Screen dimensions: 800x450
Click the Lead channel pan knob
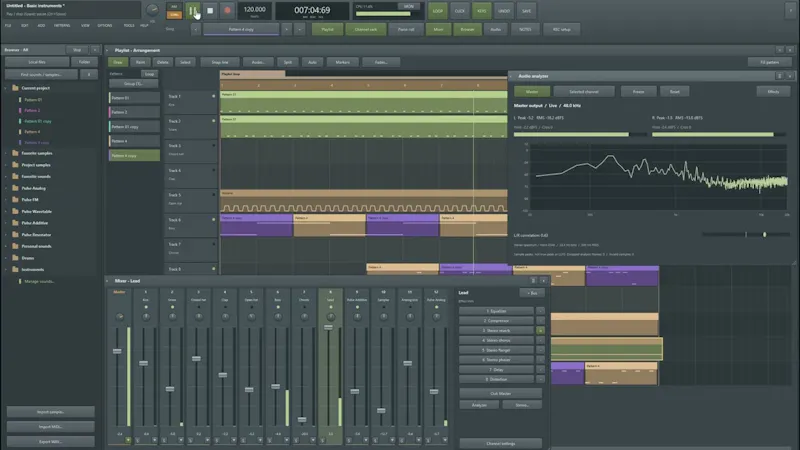[x=331, y=317]
